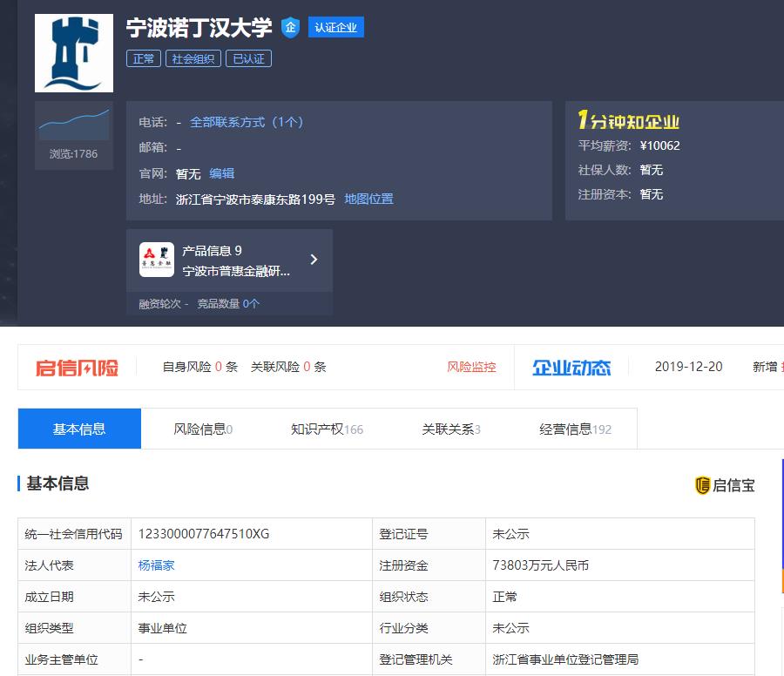The height and width of the screenshot is (676, 784).
Task: Open the 关联关系 tab
Action: (451, 429)
